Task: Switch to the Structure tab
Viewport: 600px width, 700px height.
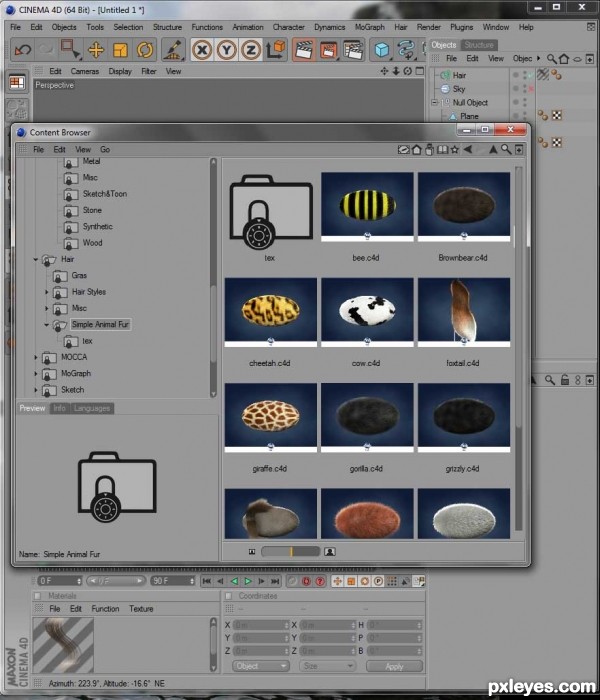Action: tap(479, 45)
